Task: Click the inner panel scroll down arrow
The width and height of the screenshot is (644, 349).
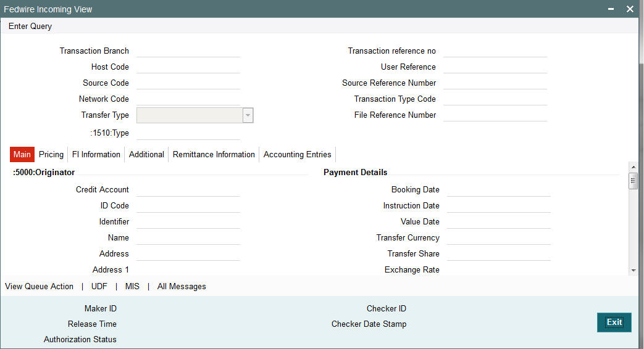Action: pos(634,270)
